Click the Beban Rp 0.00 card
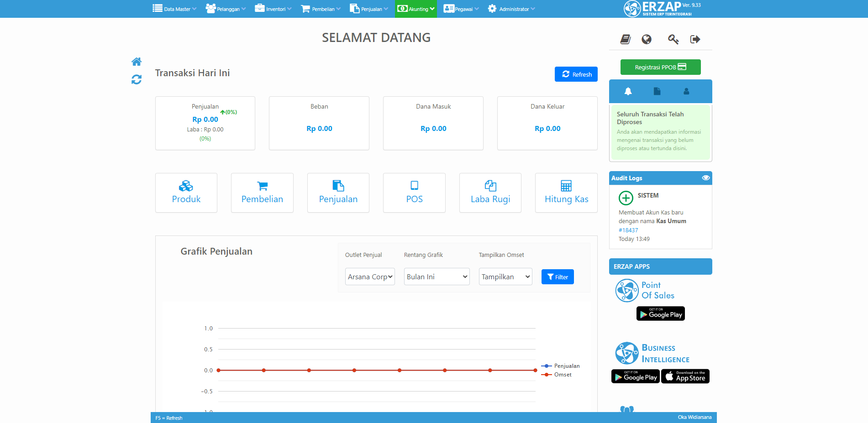 pos(319,123)
